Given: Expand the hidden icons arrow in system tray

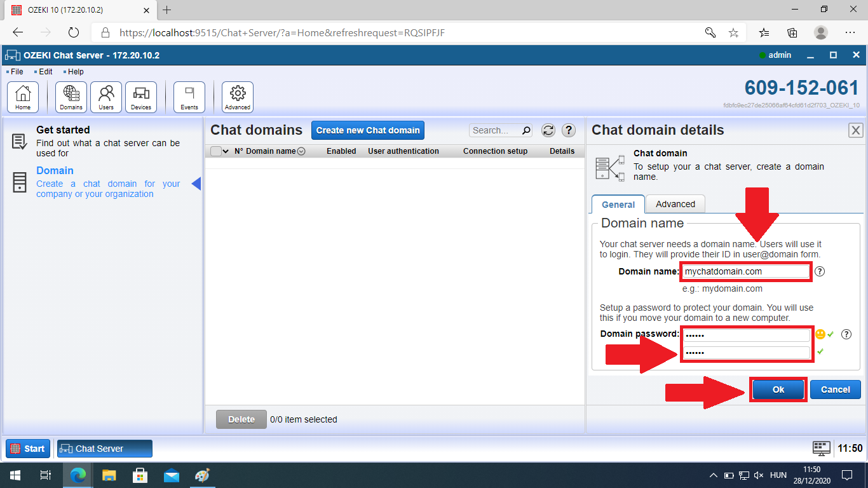Looking at the screenshot, I should click(713, 475).
